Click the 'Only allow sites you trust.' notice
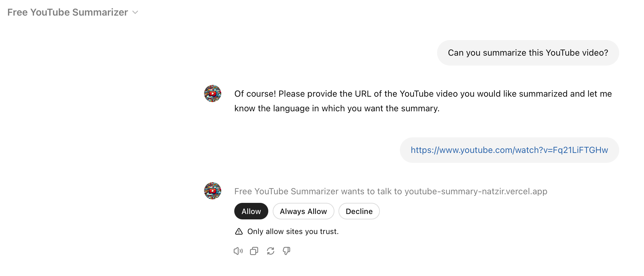 click(x=293, y=231)
